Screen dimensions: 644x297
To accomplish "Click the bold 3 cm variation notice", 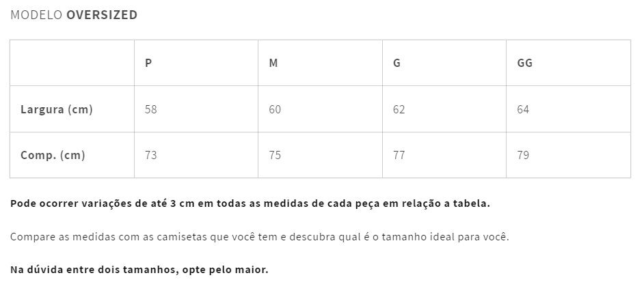I will point(250,204).
